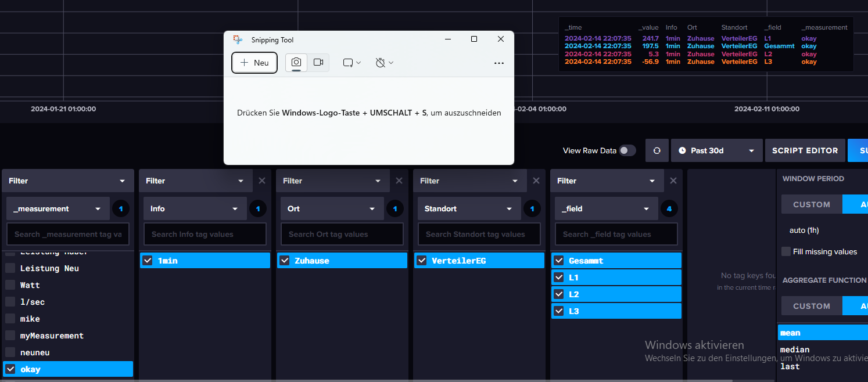The image size is (868, 382).
Task: Uncheck the L3 field
Action: point(559,311)
